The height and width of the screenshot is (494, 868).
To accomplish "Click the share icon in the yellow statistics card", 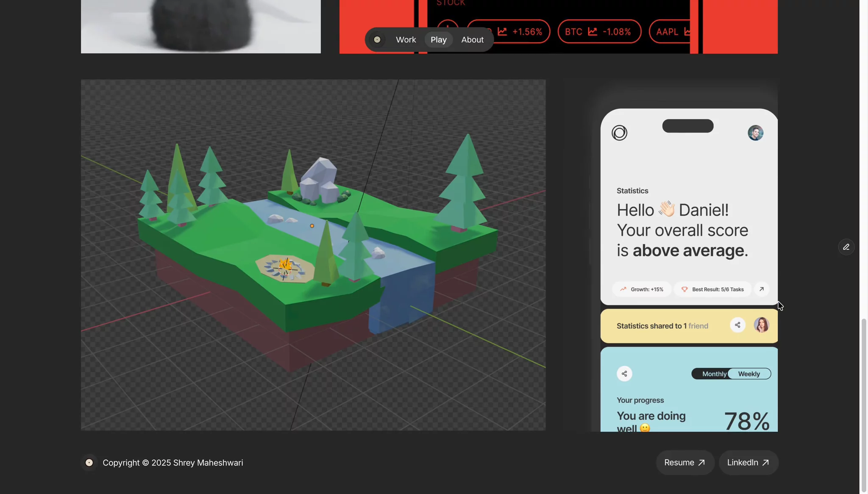I will coord(737,325).
